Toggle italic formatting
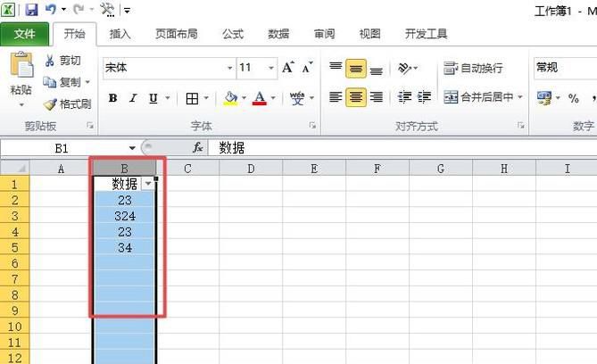The image size is (597, 364). [x=133, y=98]
